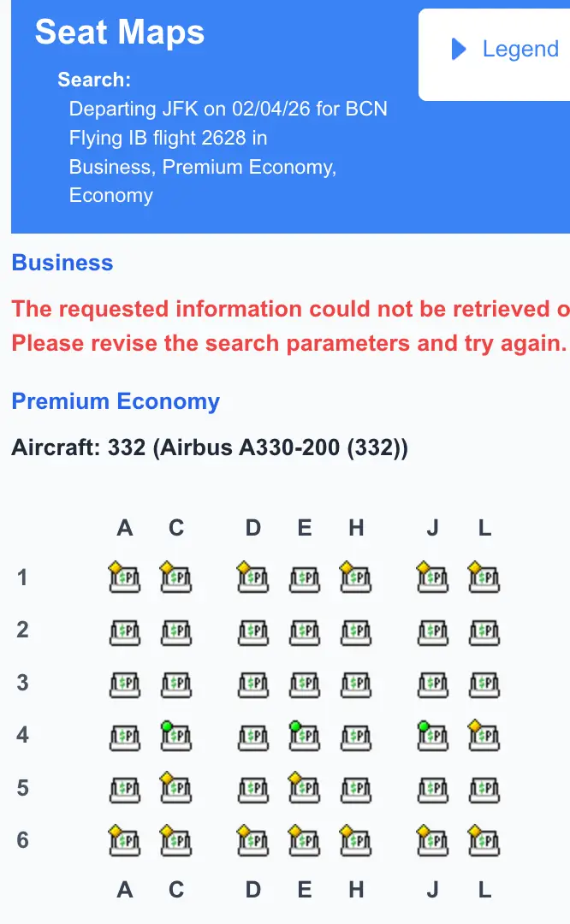Choose seat 6L in the last row

[x=484, y=841]
